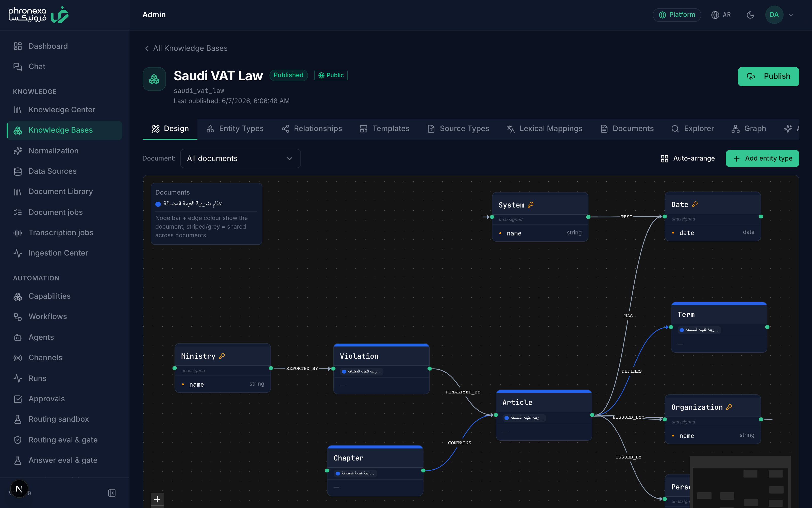Switch to Templates tab
The height and width of the screenshot is (508, 812).
pos(384,129)
